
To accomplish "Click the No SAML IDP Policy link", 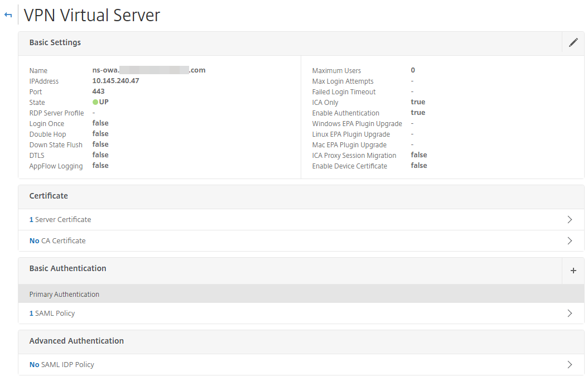I will pos(61,365).
